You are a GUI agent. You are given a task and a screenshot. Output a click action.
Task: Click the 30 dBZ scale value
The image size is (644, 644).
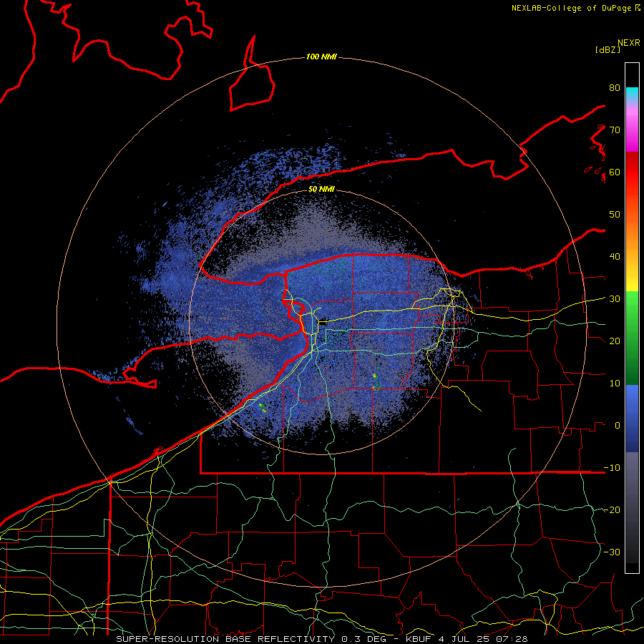click(615, 299)
